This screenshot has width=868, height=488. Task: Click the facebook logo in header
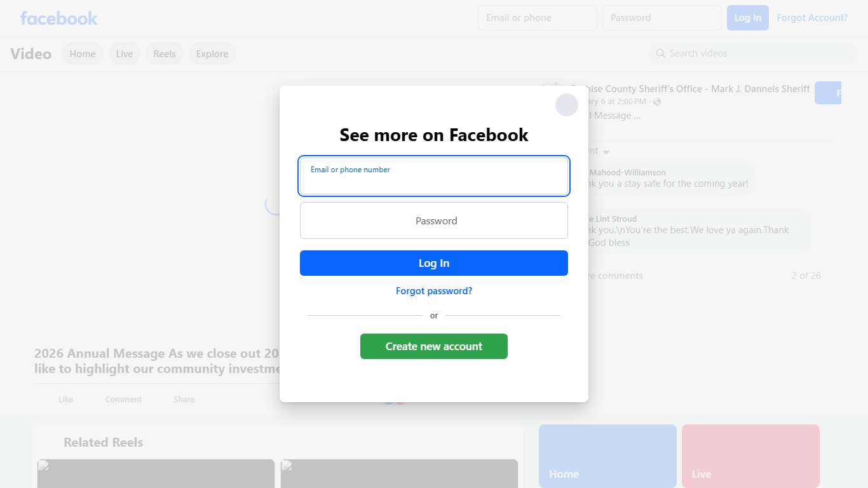(x=59, y=18)
